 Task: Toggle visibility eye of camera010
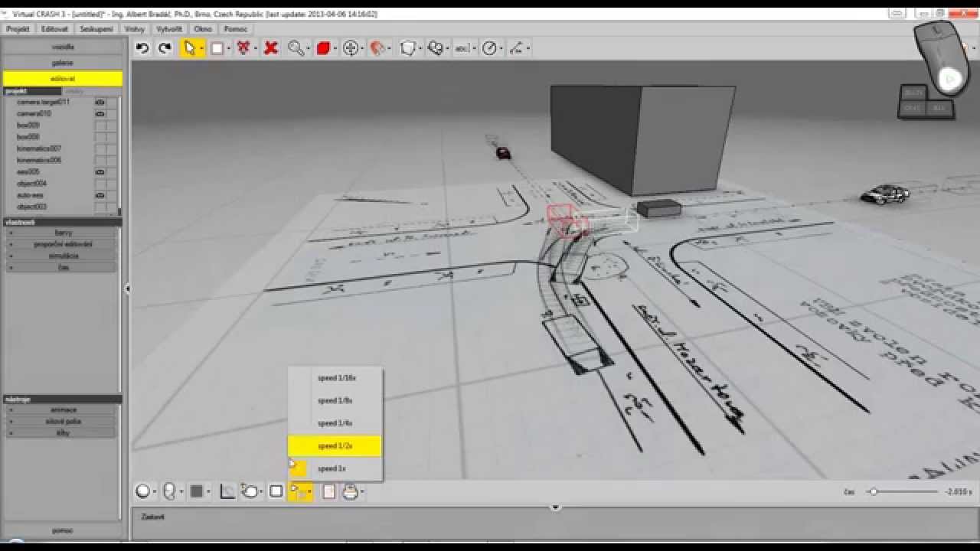[x=100, y=113]
